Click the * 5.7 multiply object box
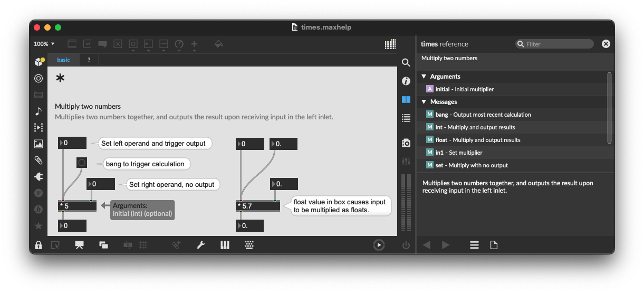 click(x=257, y=206)
